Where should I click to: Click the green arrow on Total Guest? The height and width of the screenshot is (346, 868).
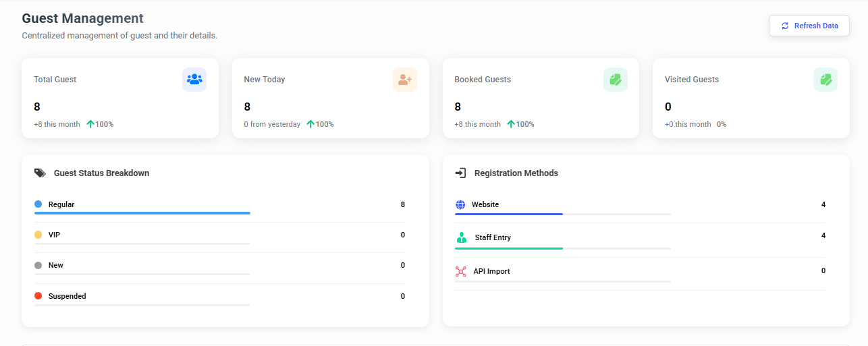click(90, 124)
